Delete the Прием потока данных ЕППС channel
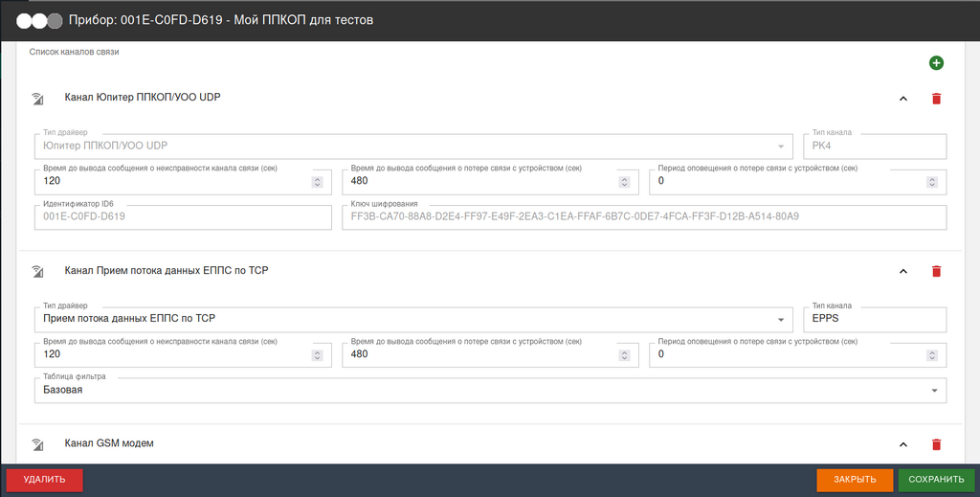 pos(936,271)
